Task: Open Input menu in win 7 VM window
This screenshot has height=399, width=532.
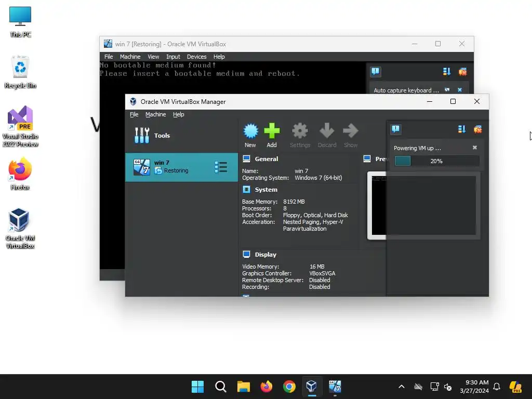Action: point(173,57)
